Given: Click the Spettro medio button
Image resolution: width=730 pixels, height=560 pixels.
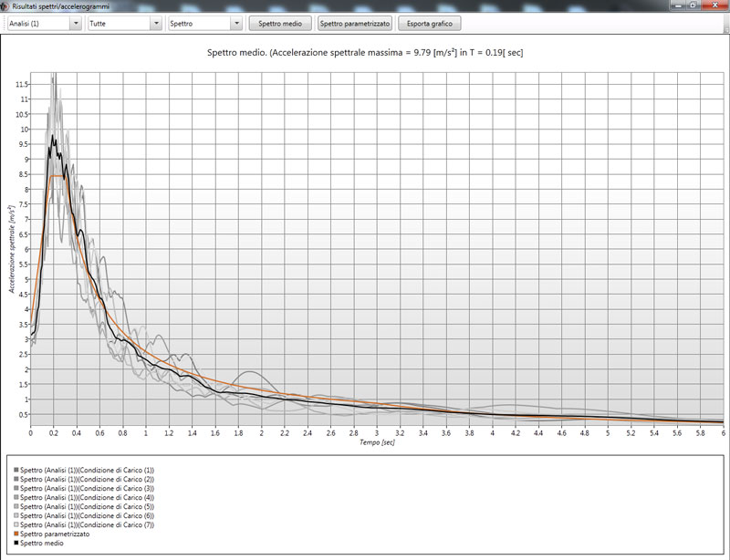Looking at the screenshot, I should 280,24.
